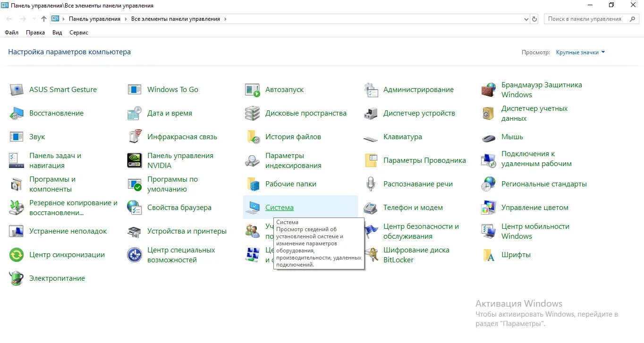The width and height of the screenshot is (644, 343).
Task: Open the Рабочие папки icon
Action: (253, 184)
